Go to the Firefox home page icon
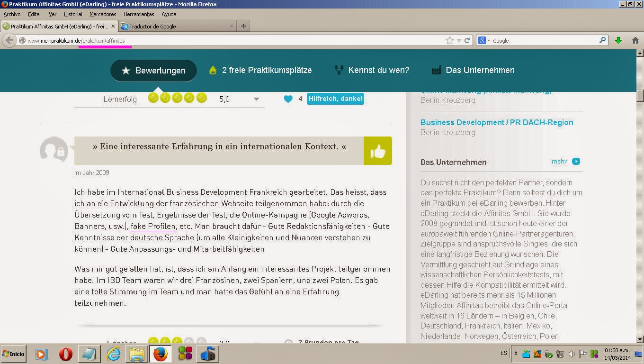644x364 pixels. (635, 41)
